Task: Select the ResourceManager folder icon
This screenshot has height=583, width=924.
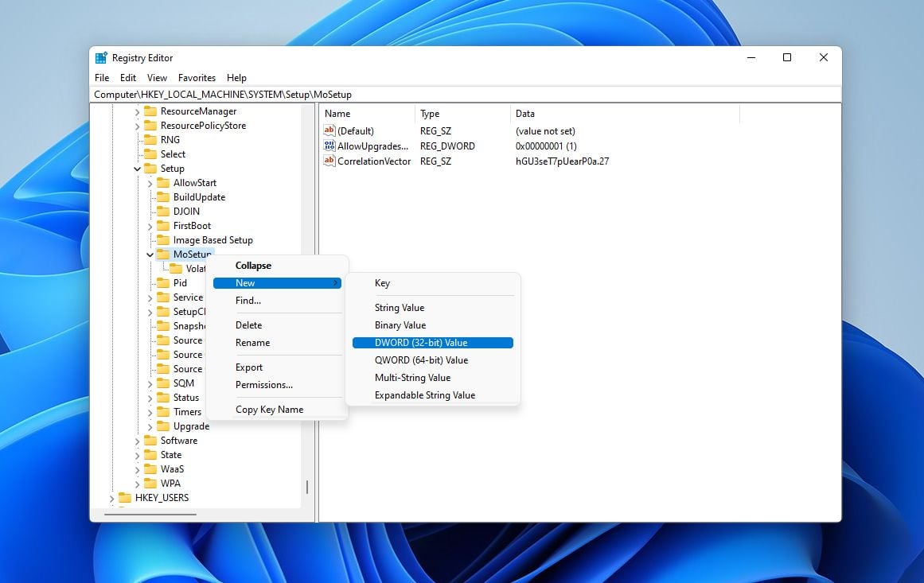Action: pos(150,111)
